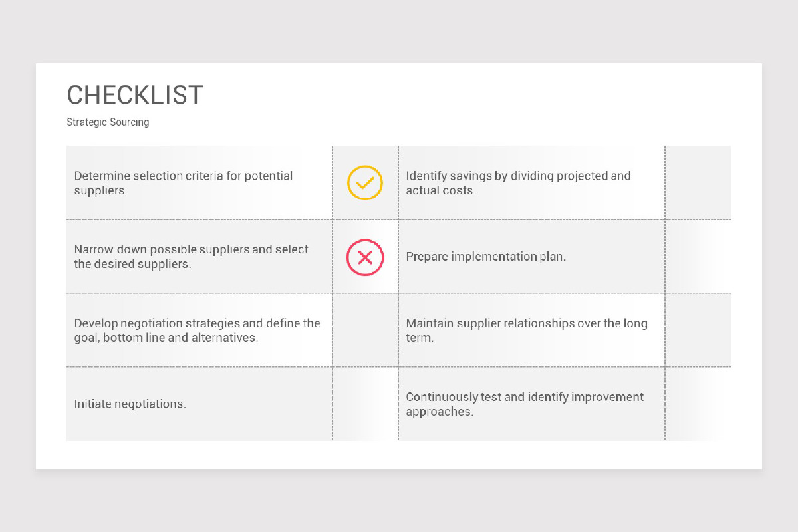798x532 pixels.
Task: Check the empty box beside Initiate negotiations
Action: click(x=365, y=404)
